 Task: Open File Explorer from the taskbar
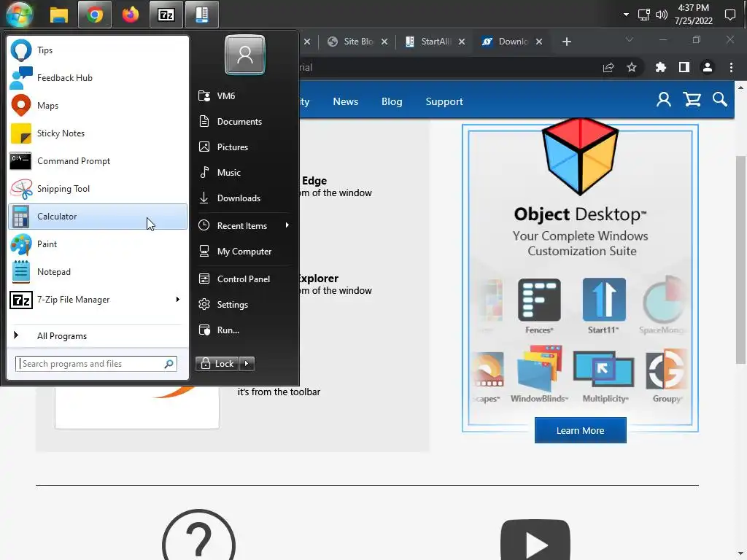pos(59,15)
